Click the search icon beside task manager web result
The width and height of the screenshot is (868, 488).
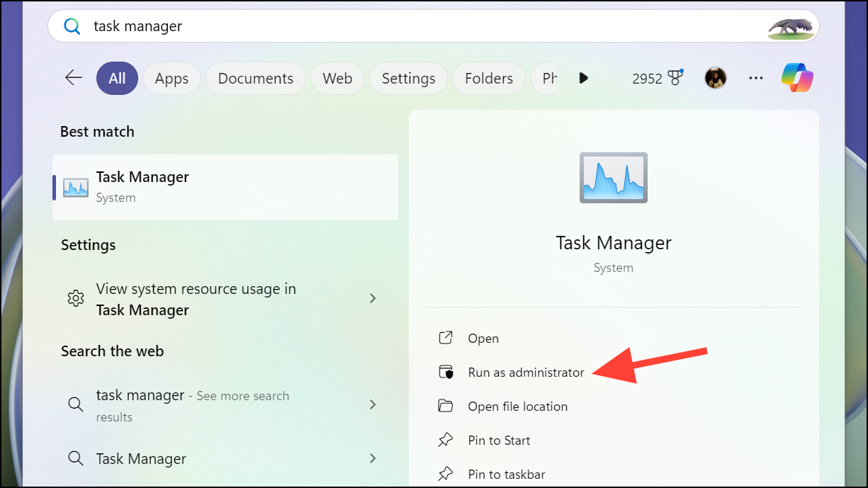pyautogui.click(x=76, y=405)
